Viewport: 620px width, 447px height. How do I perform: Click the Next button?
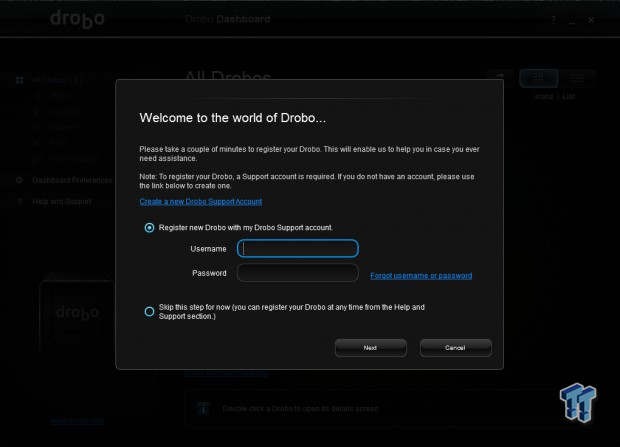[x=370, y=348]
